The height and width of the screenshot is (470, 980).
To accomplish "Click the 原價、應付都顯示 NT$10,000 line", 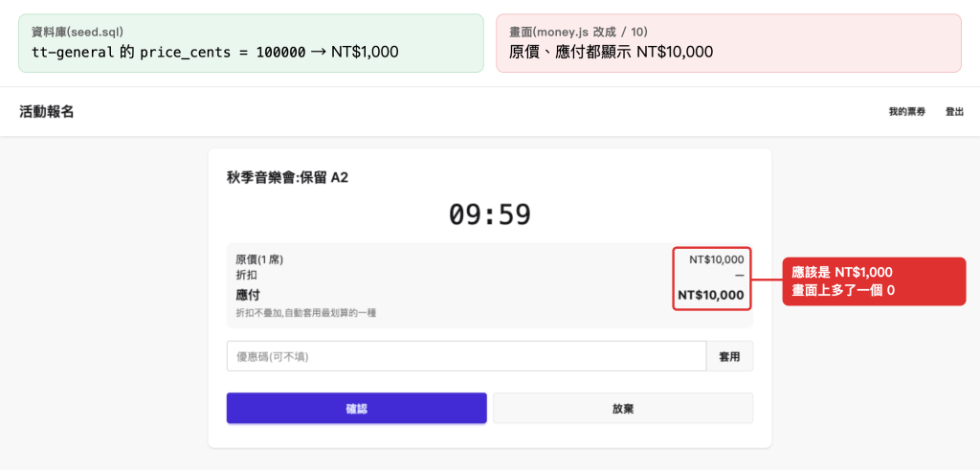I will [611, 52].
